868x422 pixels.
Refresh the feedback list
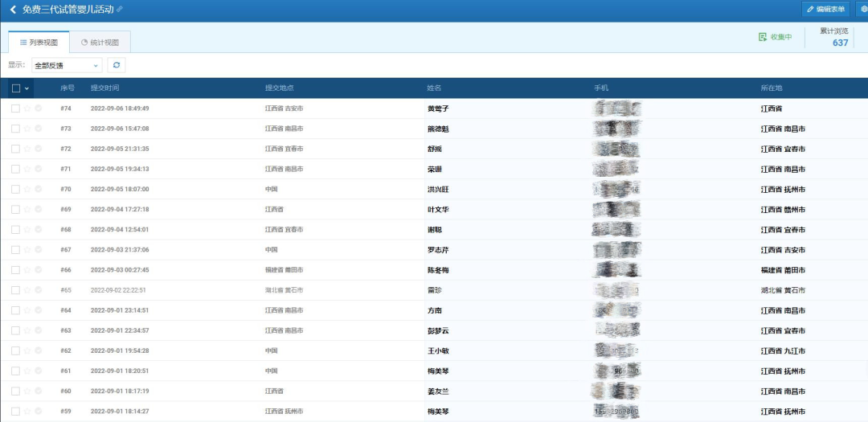(117, 65)
